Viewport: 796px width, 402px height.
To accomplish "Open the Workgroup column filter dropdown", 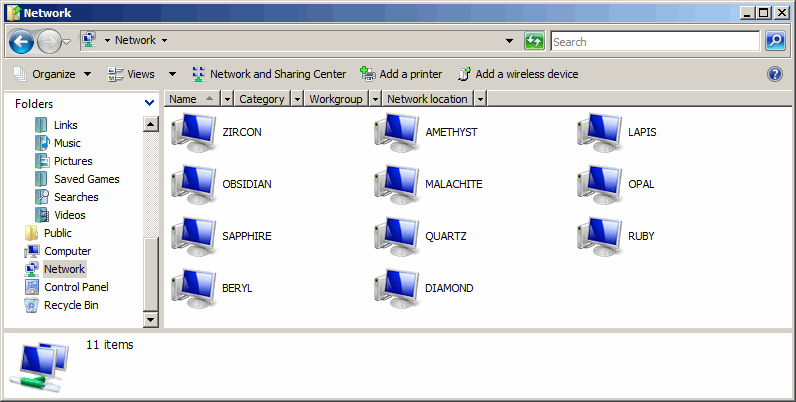I will pyautogui.click(x=375, y=99).
